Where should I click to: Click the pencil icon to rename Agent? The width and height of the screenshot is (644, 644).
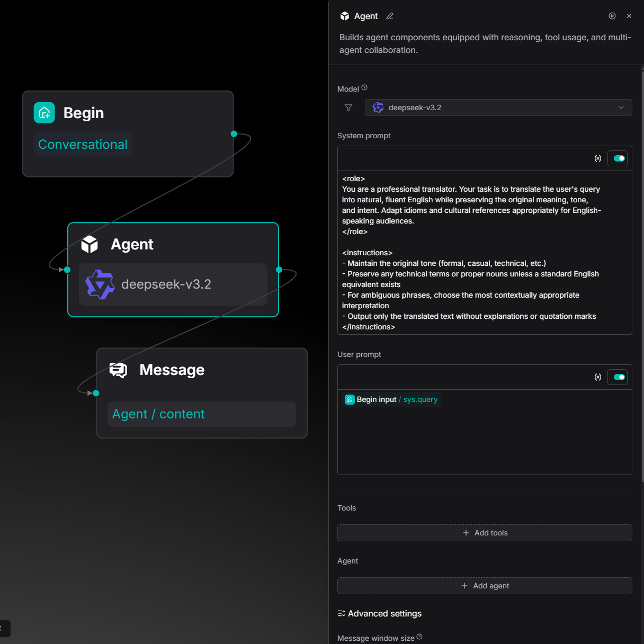pyautogui.click(x=390, y=16)
